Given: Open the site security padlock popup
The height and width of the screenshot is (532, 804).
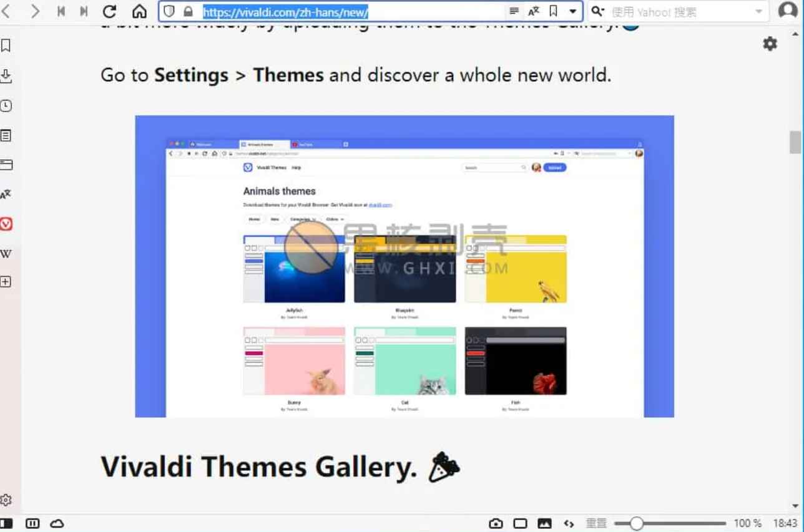Looking at the screenshot, I should (x=188, y=11).
